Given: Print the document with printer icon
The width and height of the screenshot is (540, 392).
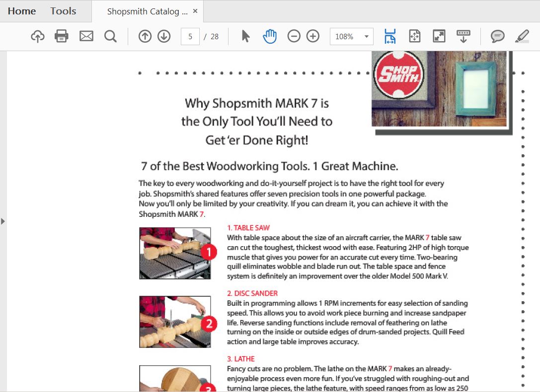Looking at the screenshot, I should pyautogui.click(x=61, y=36).
